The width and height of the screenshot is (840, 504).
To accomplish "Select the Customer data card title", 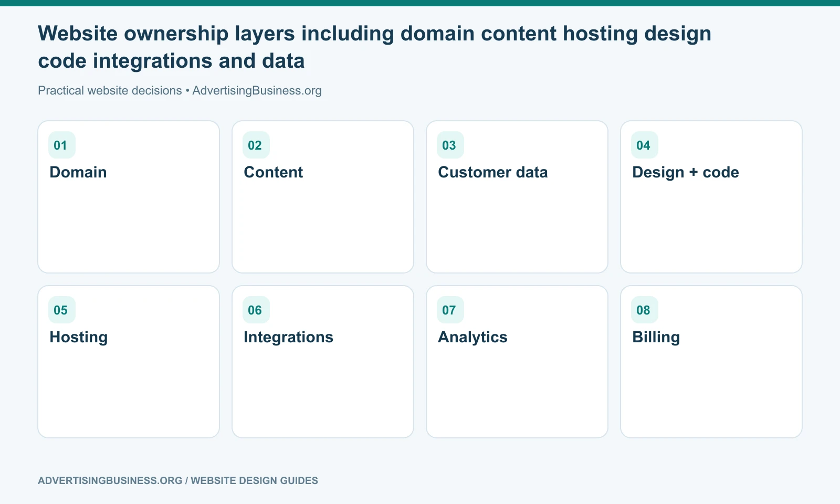I will 493,172.
